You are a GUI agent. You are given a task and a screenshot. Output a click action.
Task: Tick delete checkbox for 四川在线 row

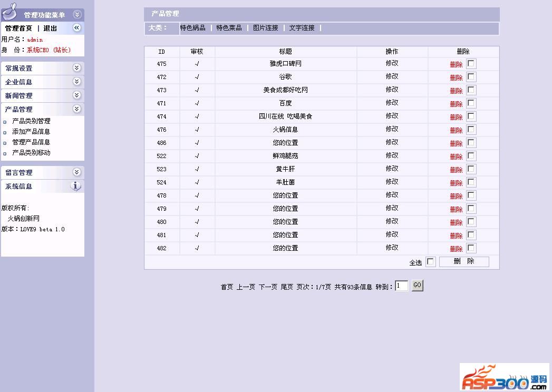tap(471, 116)
